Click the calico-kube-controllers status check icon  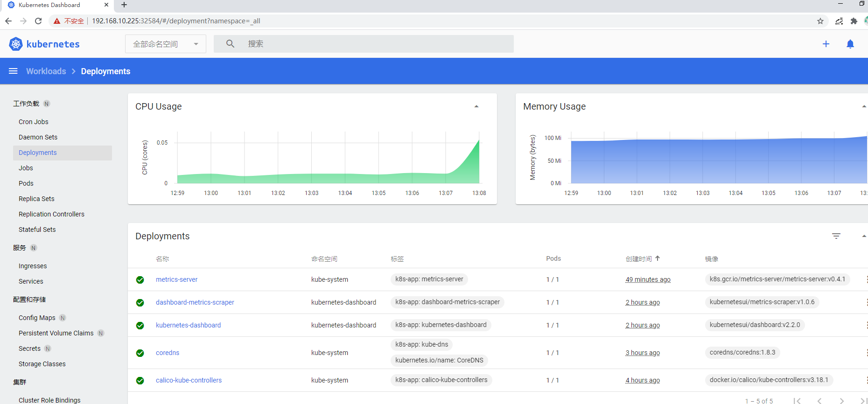(x=140, y=381)
